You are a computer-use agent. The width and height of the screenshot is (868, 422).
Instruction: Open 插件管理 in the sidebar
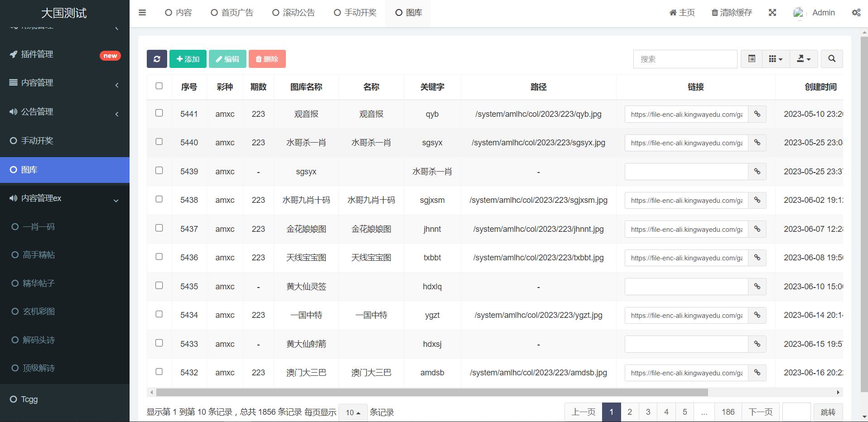click(37, 54)
